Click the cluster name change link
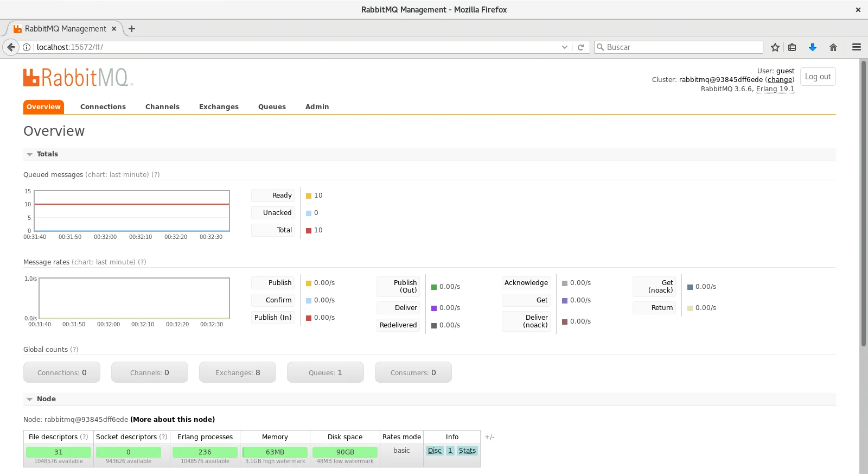The height and width of the screenshot is (474, 868). [x=780, y=80]
